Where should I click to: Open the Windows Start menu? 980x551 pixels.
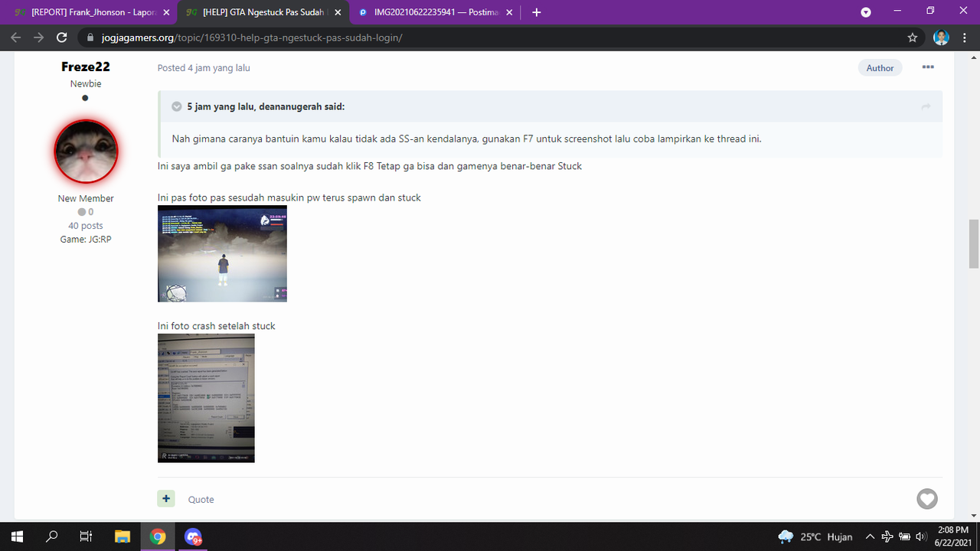(17, 536)
